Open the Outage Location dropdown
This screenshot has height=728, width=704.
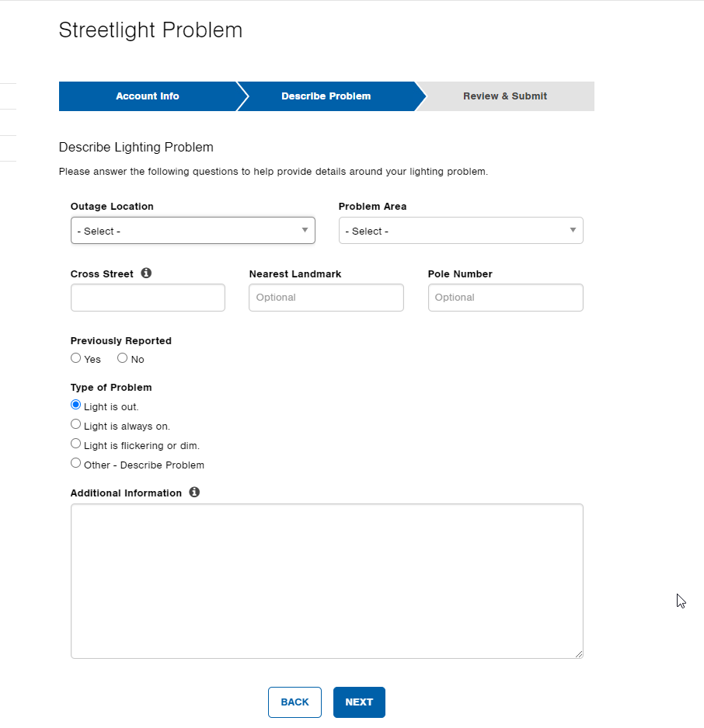(x=193, y=230)
